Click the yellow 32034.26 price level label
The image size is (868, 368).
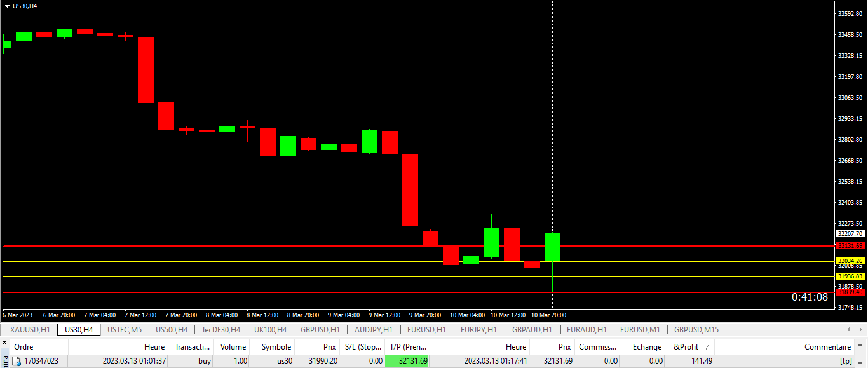click(x=850, y=261)
